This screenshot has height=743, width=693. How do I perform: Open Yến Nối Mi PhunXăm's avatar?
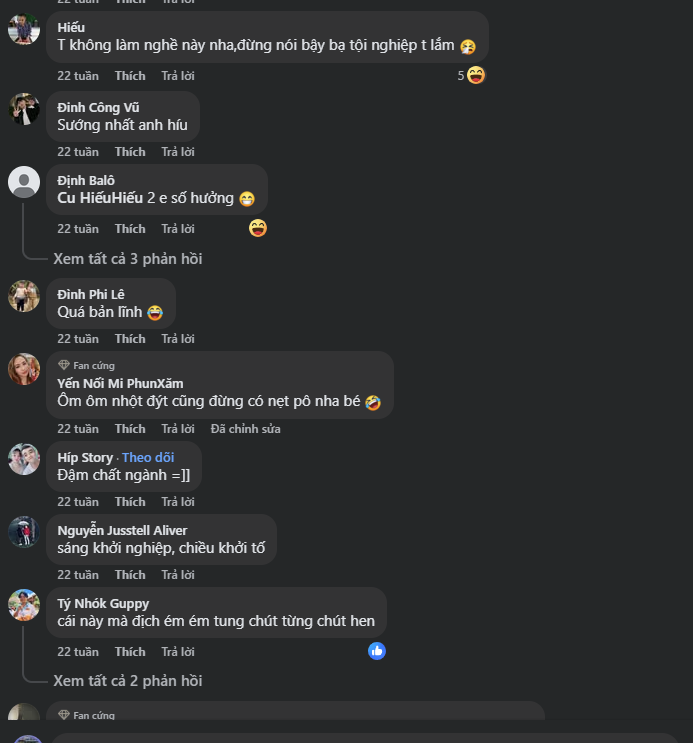(24, 369)
